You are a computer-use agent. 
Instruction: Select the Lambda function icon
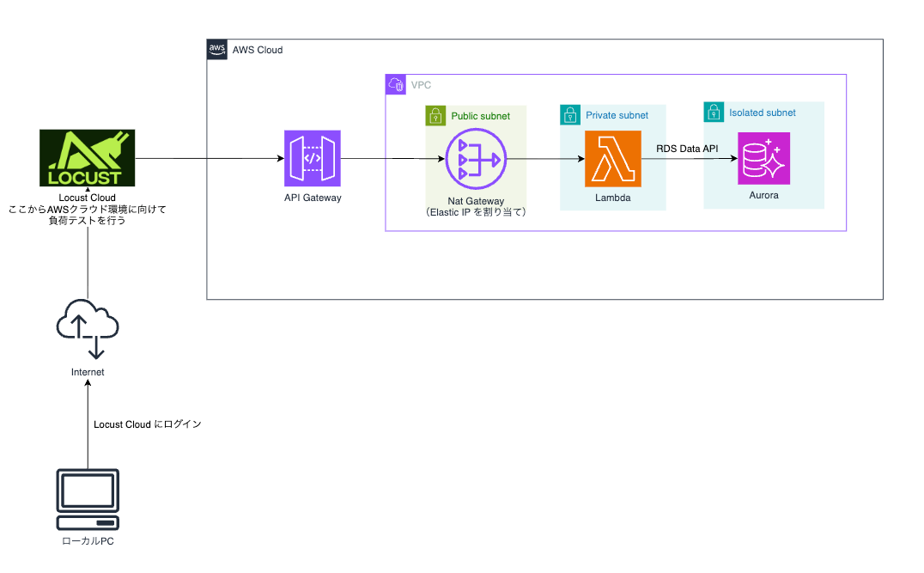[x=613, y=159]
